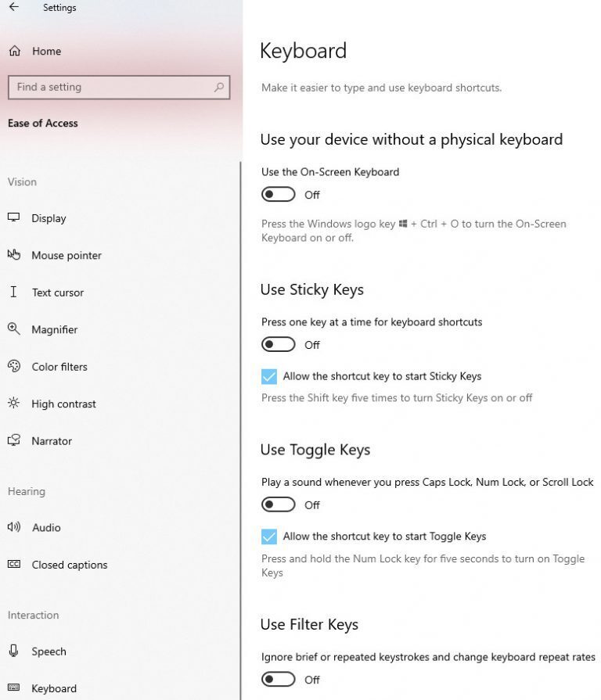Open High contrast settings
Image resolution: width=601 pixels, height=700 pixels.
pyautogui.click(x=13, y=404)
